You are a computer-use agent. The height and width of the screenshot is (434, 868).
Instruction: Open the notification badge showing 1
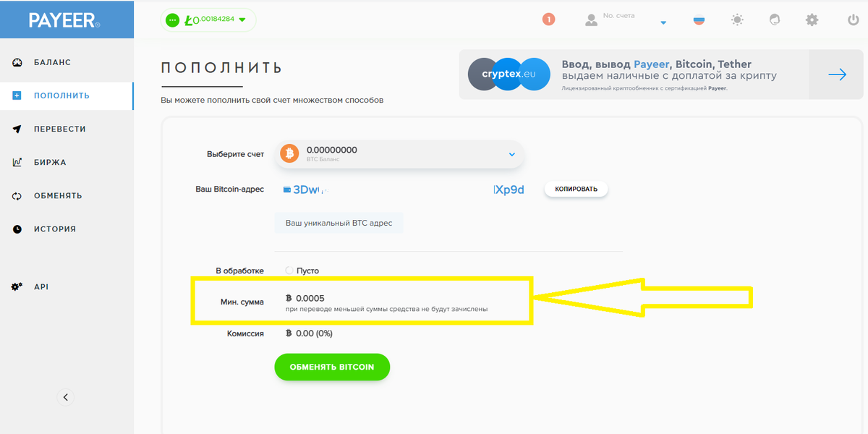[548, 20]
